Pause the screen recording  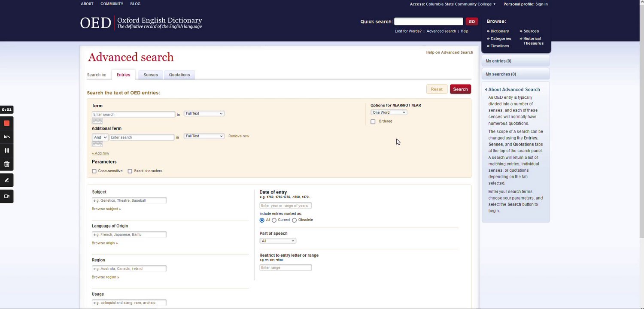pos(6,150)
